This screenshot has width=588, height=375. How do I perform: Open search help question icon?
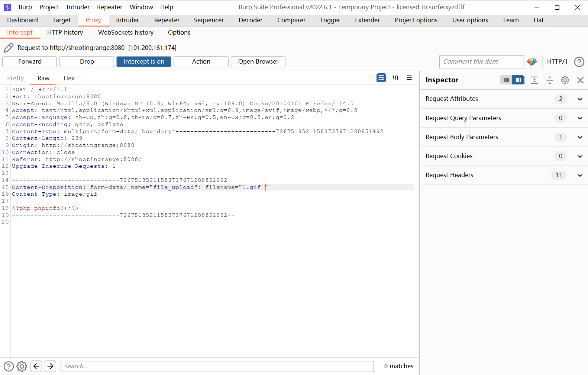pyautogui.click(x=9, y=366)
